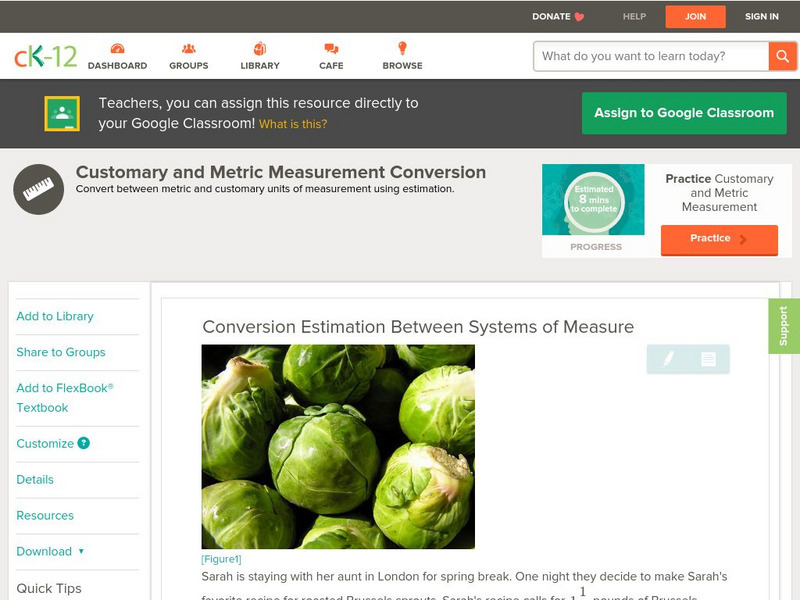Click the Library menu label

pyautogui.click(x=260, y=66)
